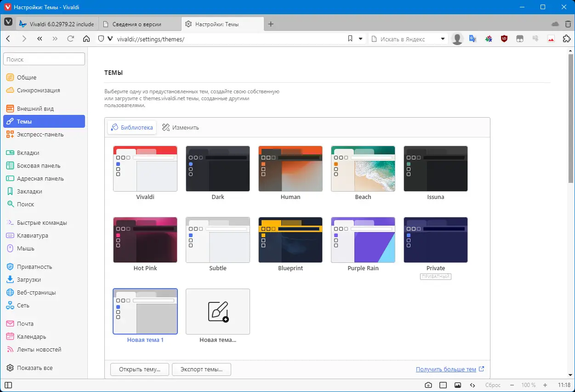Open Календарь settings section
Image resolution: width=575 pixels, height=392 pixels.
click(44, 336)
